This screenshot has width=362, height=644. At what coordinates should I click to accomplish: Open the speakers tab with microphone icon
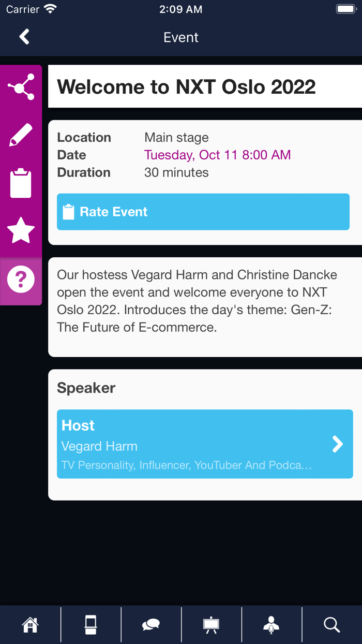271,625
